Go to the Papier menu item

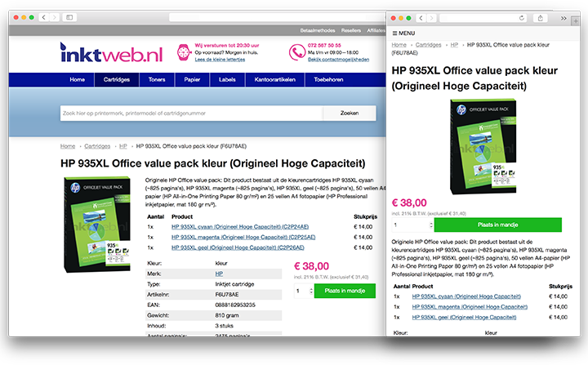pyautogui.click(x=192, y=80)
